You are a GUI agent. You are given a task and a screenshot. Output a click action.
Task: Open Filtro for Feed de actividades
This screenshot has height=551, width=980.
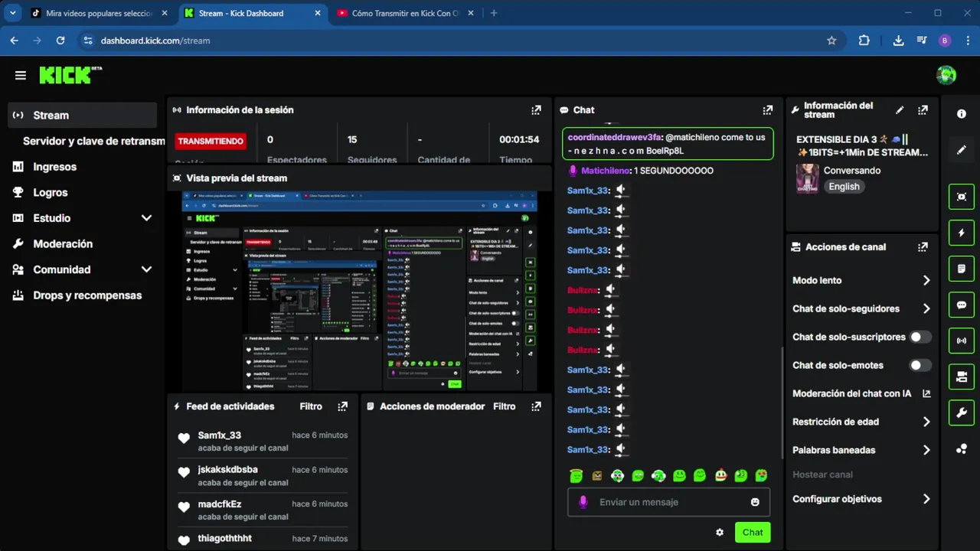311,406
